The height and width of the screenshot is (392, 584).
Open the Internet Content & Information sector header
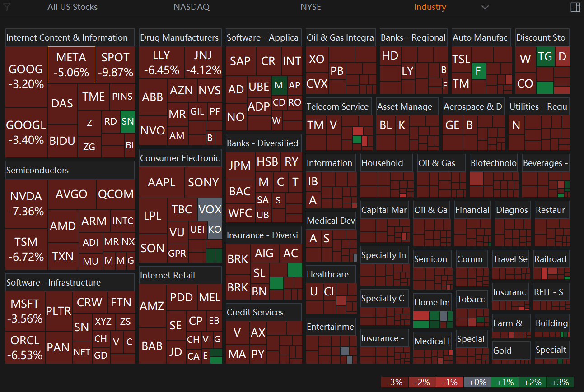click(70, 38)
